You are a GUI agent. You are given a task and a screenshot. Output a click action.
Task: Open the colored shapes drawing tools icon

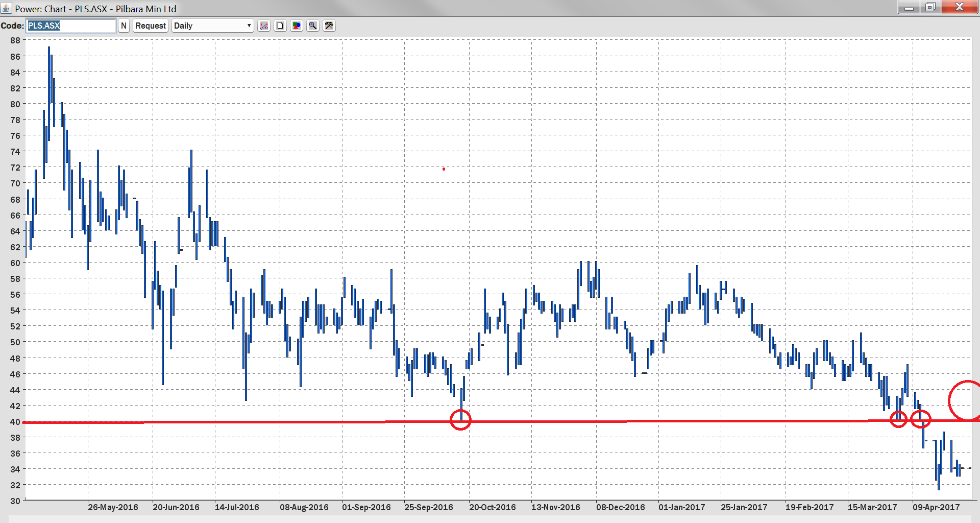[297, 26]
